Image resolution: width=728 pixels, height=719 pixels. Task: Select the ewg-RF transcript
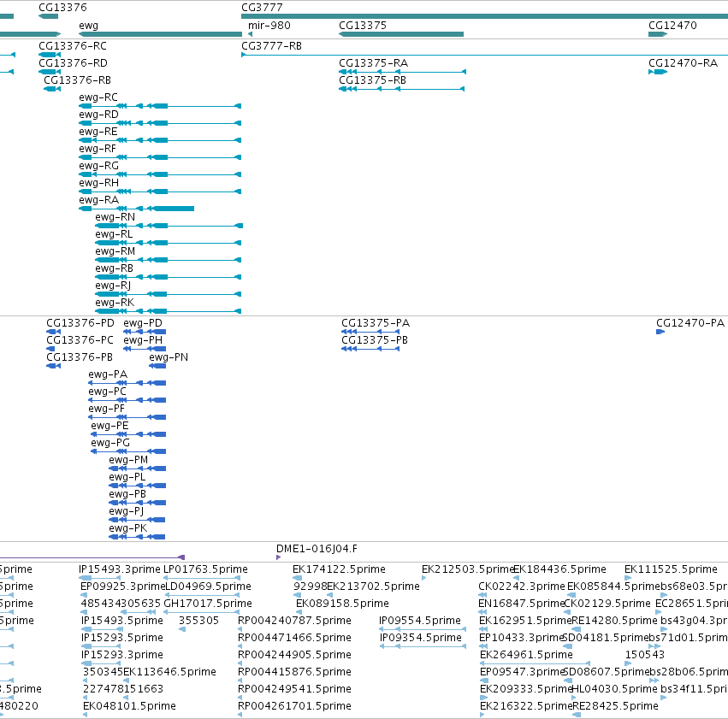pyautogui.click(x=160, y=157)
